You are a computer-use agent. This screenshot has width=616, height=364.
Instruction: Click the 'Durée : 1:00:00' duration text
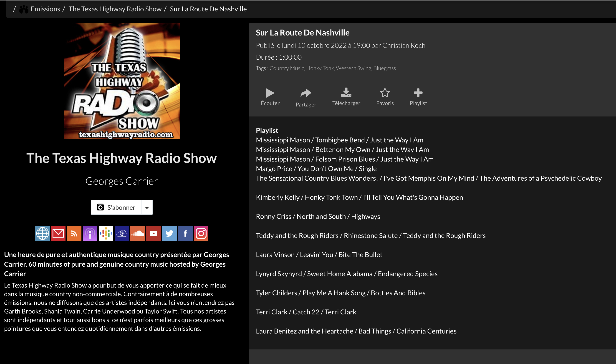pyautogui.click(x=279, y=57)
